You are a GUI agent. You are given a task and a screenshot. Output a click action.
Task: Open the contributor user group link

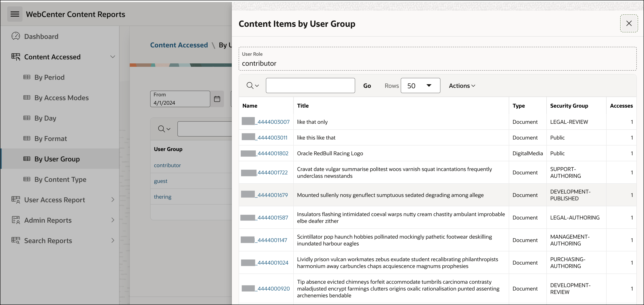coord(167,165)
